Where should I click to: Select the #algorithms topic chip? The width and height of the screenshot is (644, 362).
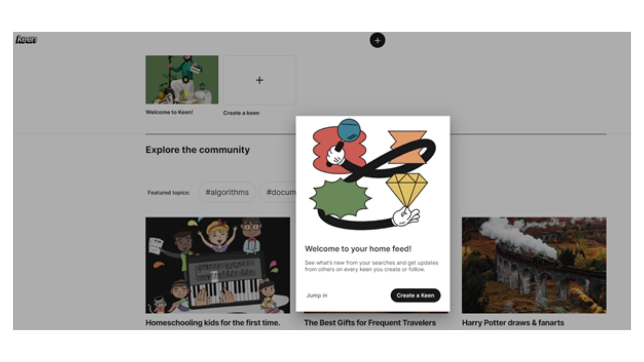pyautogui.click(x=227, y=192)
